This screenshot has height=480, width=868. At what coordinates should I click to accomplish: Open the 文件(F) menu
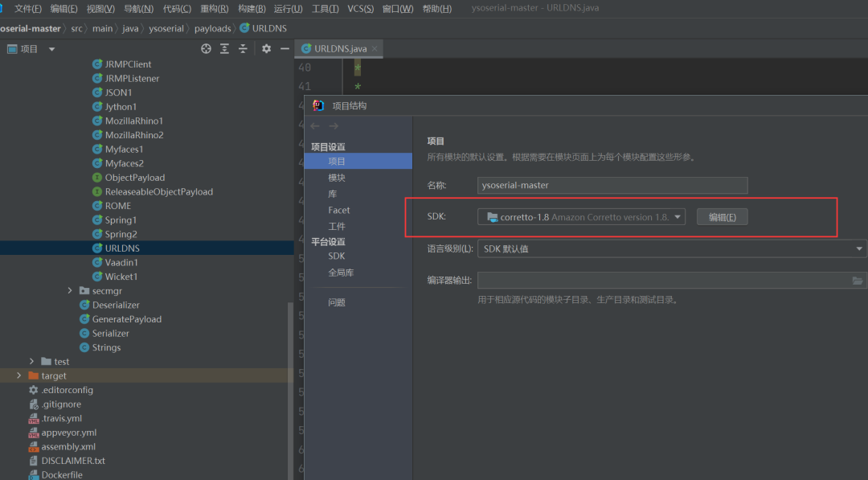(x=27, y=8)
